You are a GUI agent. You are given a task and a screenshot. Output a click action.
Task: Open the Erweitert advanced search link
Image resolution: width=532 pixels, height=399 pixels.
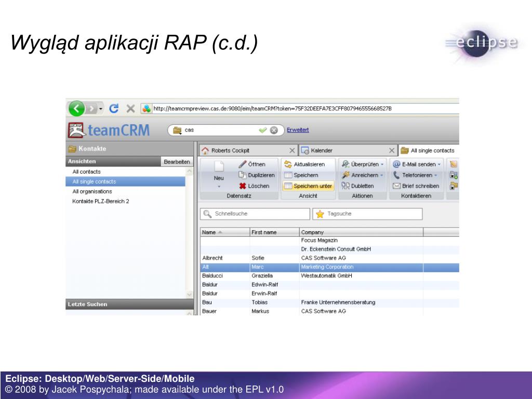[x=298, y=130]
